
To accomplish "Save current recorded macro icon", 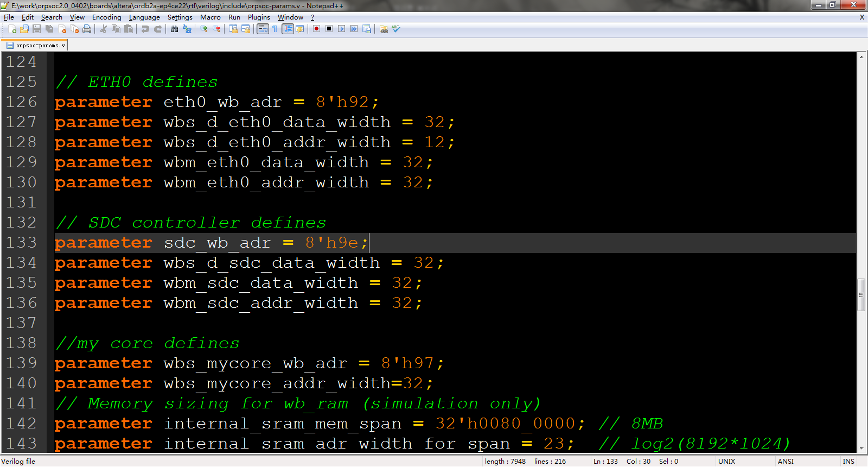I will pos(367,29).
